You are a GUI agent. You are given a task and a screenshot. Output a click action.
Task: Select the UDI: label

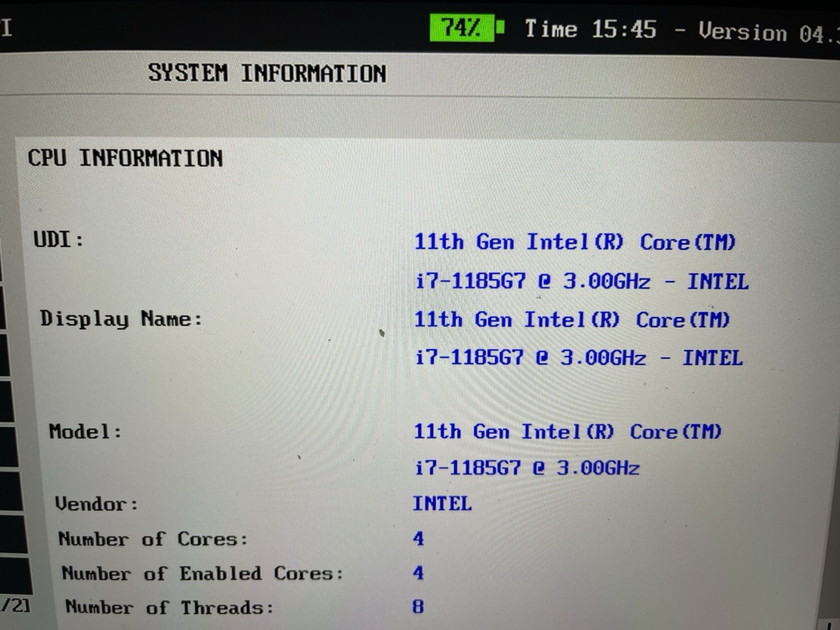pos(59,239)
